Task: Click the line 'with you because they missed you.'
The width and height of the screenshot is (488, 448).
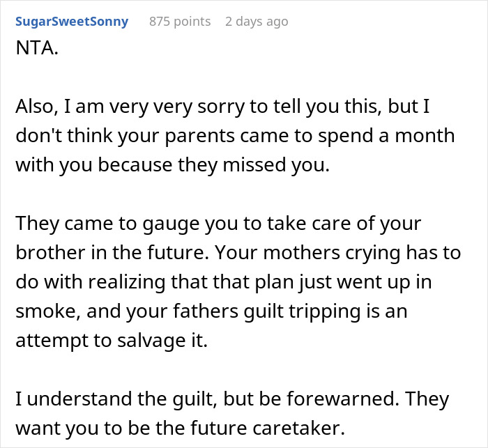Action: (x=172, y=165)
